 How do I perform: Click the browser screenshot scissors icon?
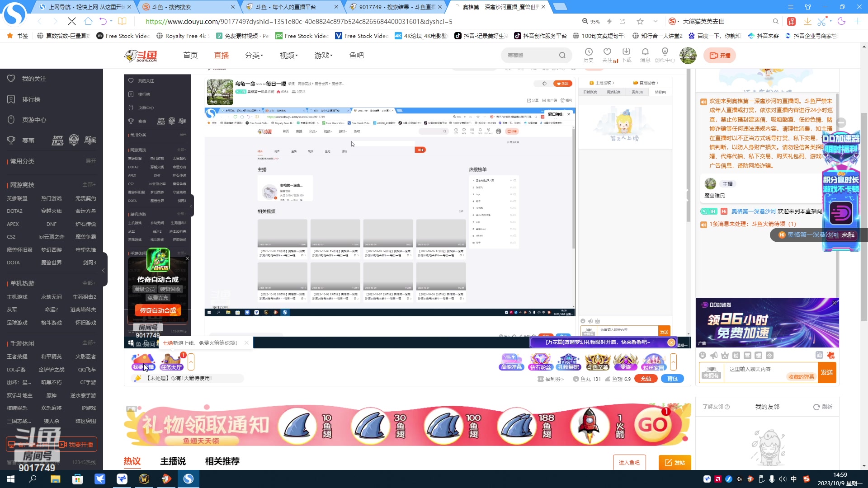tap(822, 21)
